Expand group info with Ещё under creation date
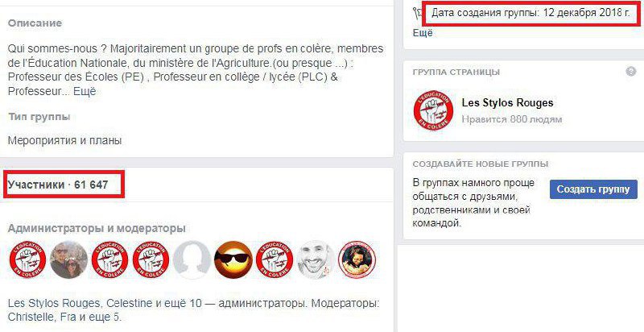 423,33
